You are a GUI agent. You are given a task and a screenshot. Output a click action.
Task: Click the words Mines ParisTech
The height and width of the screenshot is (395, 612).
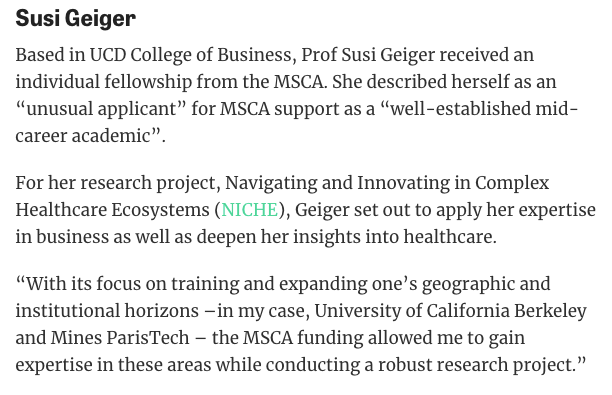(x=120, y=338)
